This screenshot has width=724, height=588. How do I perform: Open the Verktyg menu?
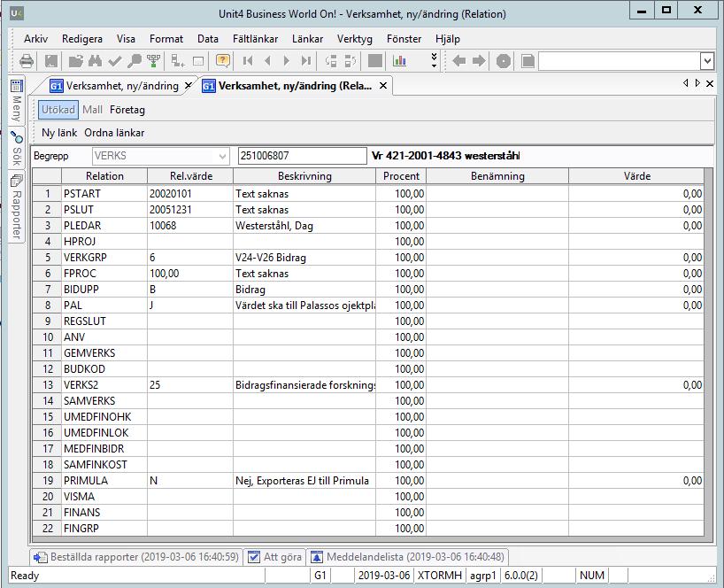pos(355,39)
